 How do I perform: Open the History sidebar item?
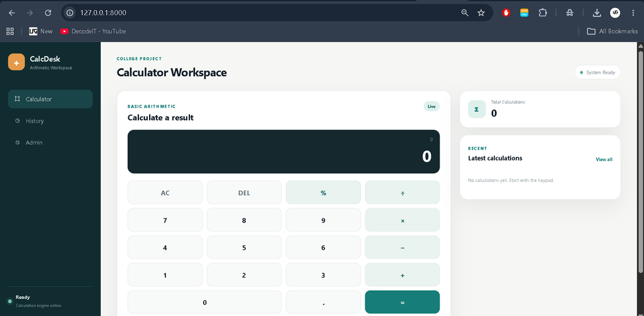(x=50, y=121)
